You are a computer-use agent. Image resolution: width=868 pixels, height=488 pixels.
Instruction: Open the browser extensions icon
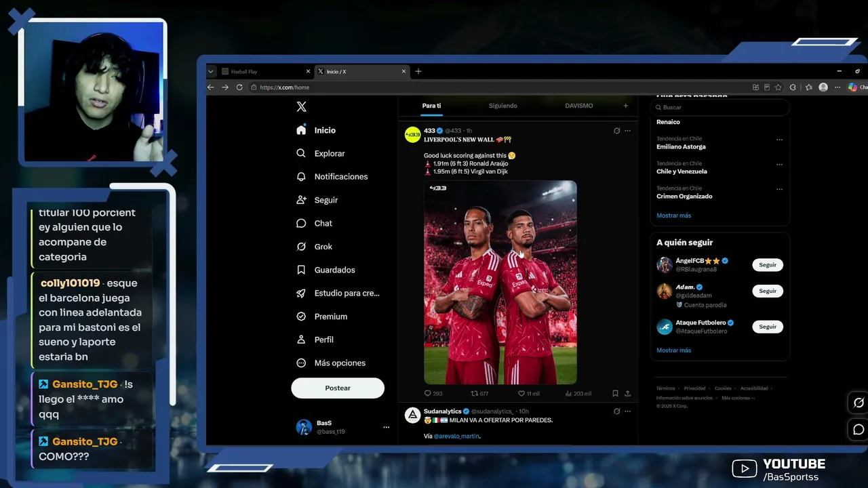click(793, 87)
